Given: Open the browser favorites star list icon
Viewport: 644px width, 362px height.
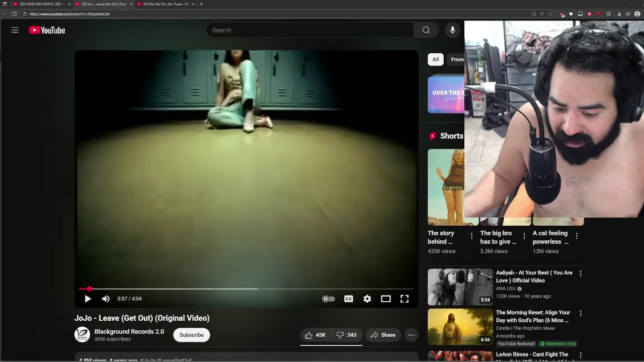Looking at the screenshot, I should pos(628,14).
